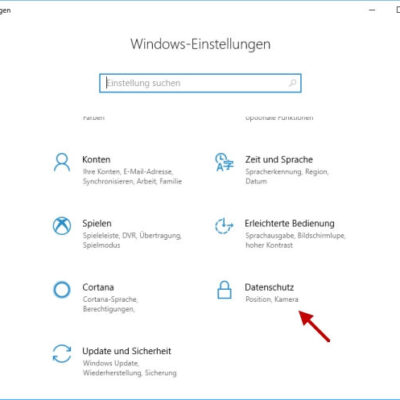This screenshot has width=400, height=400.
Task: Open Erleichterte Bedienung category
Action: coord(289,223)
